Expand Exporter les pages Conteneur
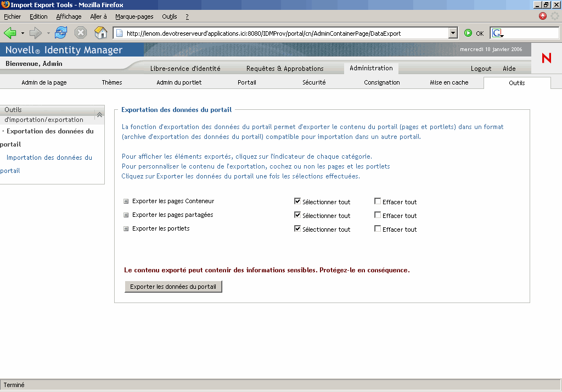The width and height of the screenshot is (562, 392). click(126, 201)
